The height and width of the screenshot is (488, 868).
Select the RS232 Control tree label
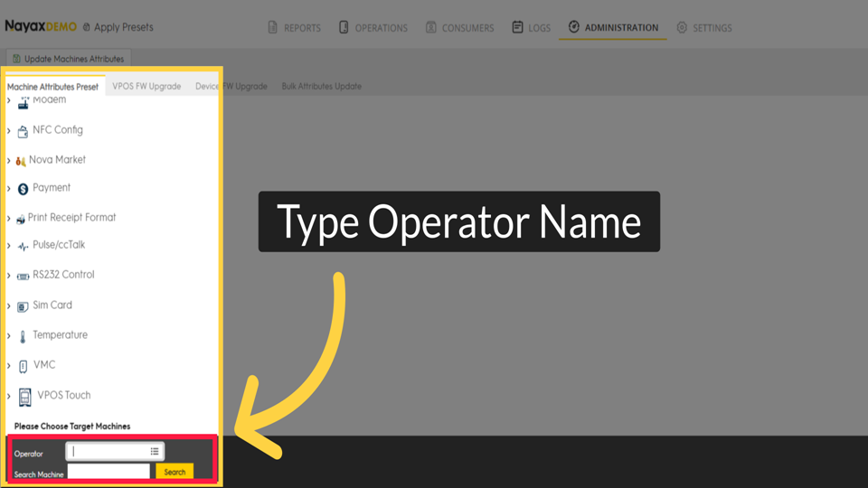(63, 275)
